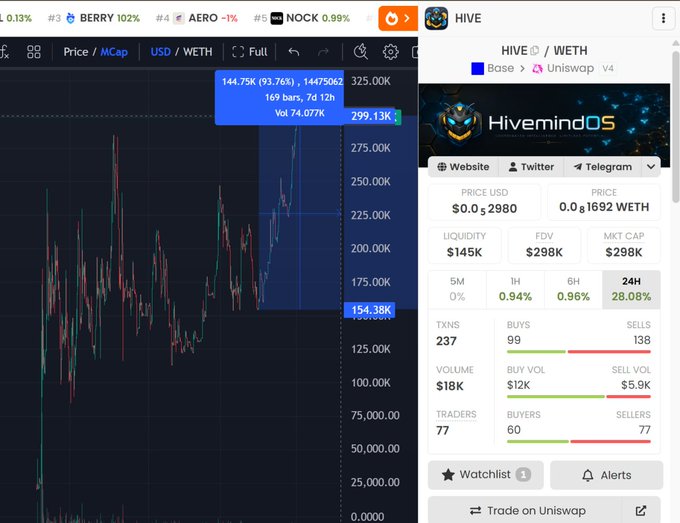Open the project Telegram link
The height and width of the screenshot is (523, 680).
(603, 167)
